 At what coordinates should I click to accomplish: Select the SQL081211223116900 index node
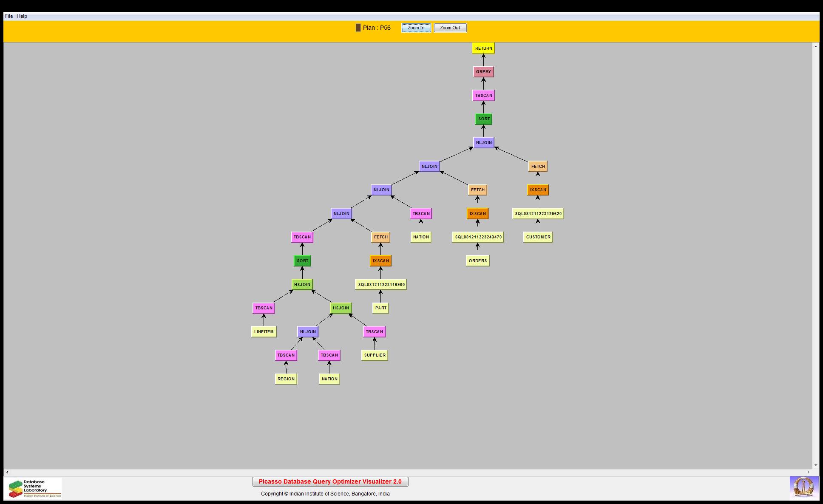[381, 285]
